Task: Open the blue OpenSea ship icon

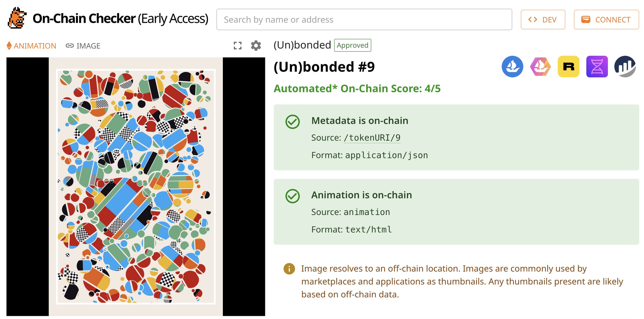Action: click(512, 67)
